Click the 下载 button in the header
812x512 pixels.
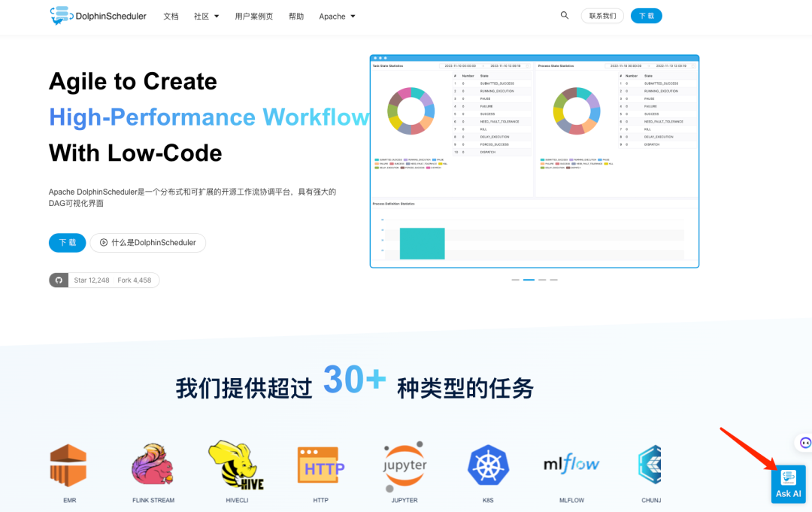(x=646, y=16)
